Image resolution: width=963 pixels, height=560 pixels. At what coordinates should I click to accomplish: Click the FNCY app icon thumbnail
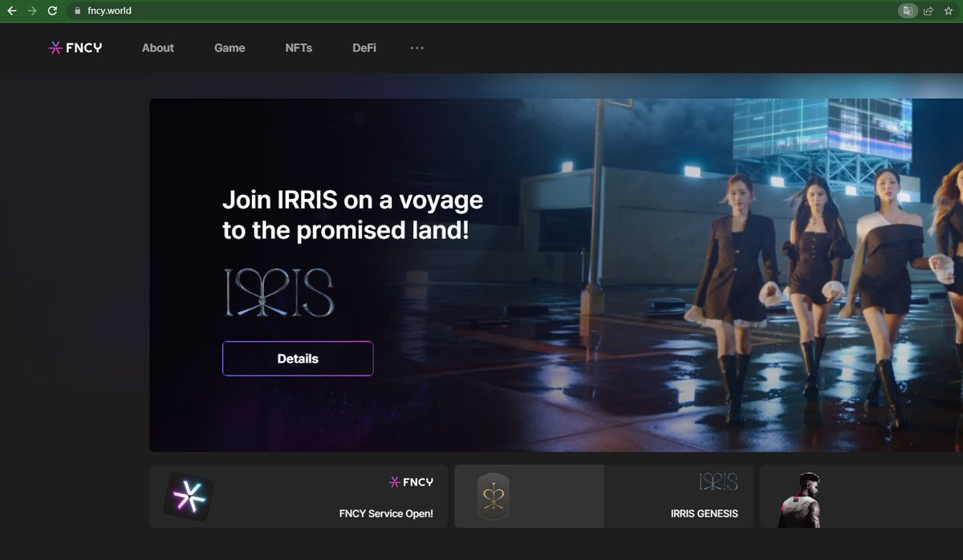[x=189, y=497]
